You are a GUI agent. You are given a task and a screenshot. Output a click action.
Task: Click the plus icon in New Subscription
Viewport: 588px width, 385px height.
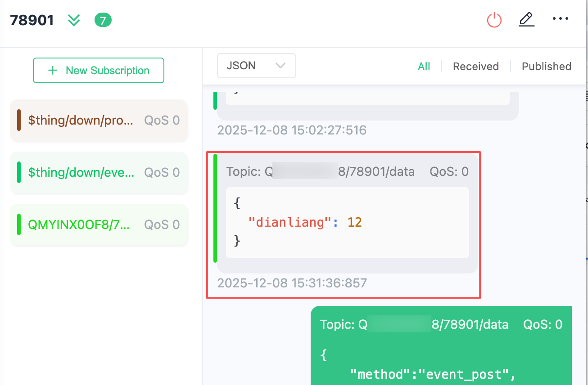[x=53, y=71]
